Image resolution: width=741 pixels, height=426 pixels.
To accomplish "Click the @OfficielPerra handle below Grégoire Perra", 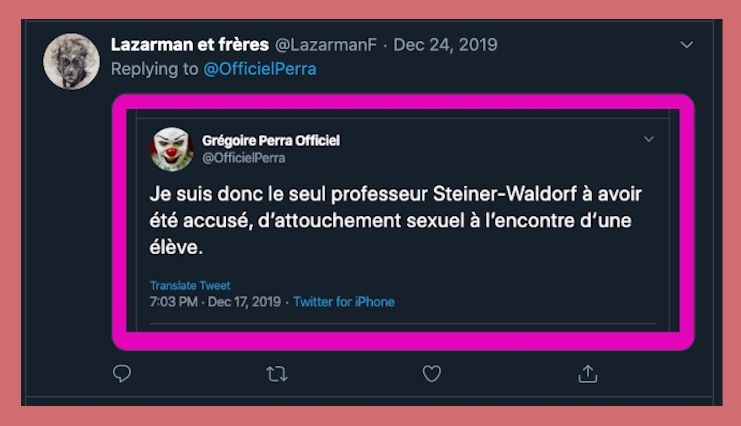I will point(244,158).
